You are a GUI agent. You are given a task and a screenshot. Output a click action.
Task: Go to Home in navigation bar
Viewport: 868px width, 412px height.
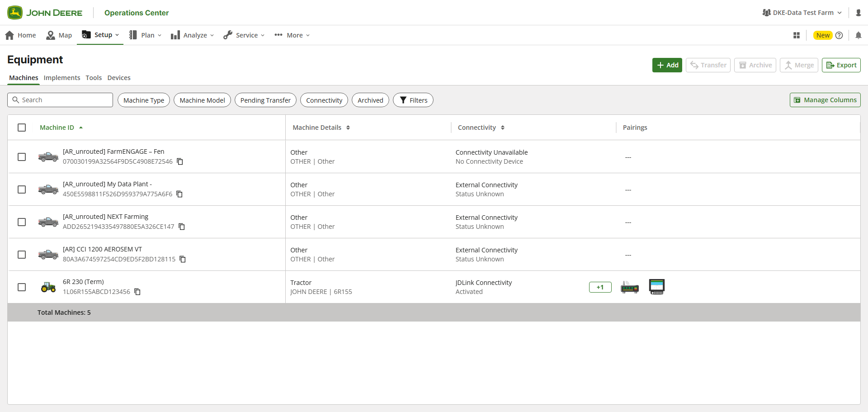[x=20, y=35]
